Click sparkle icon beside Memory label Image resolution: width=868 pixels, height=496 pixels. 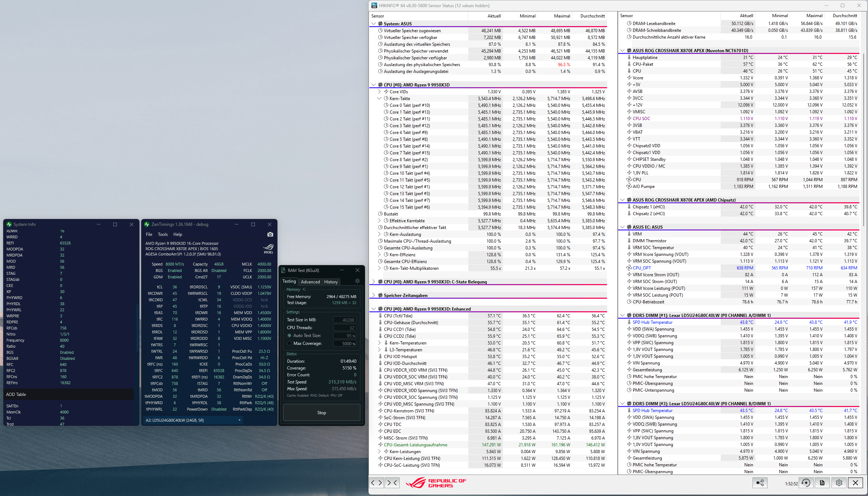pos(304,289)
